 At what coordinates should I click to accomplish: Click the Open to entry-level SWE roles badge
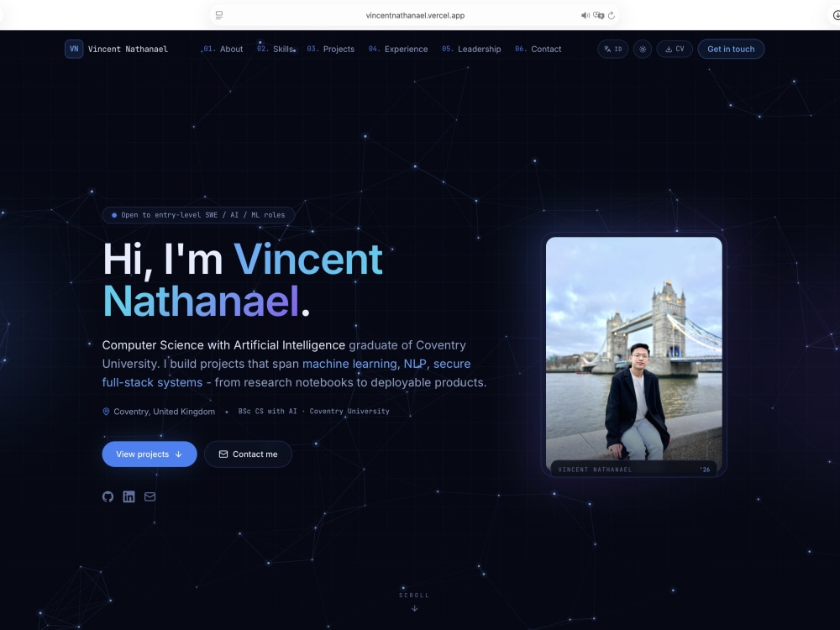tap(198, 215)
